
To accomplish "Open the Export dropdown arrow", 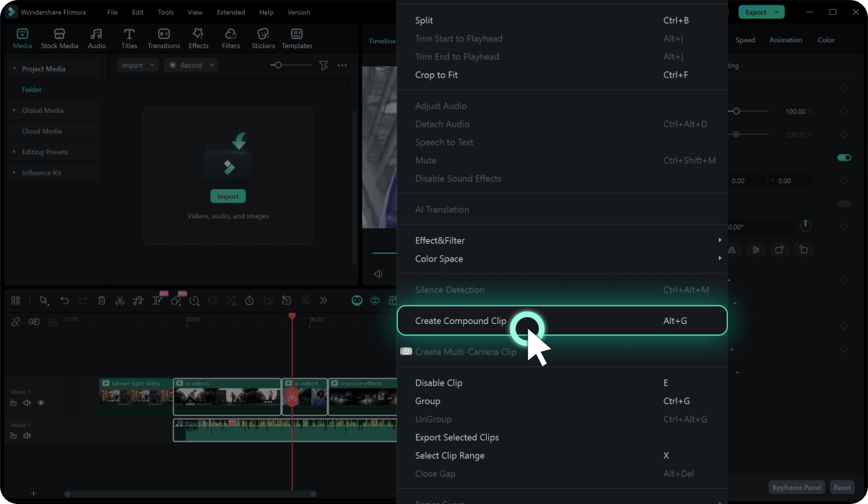I will pos(777,12).
